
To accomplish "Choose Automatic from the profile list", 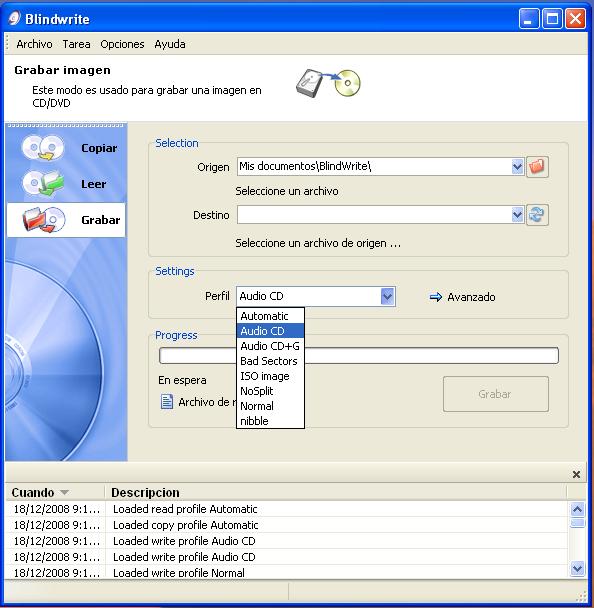I will tap(270, 316).
